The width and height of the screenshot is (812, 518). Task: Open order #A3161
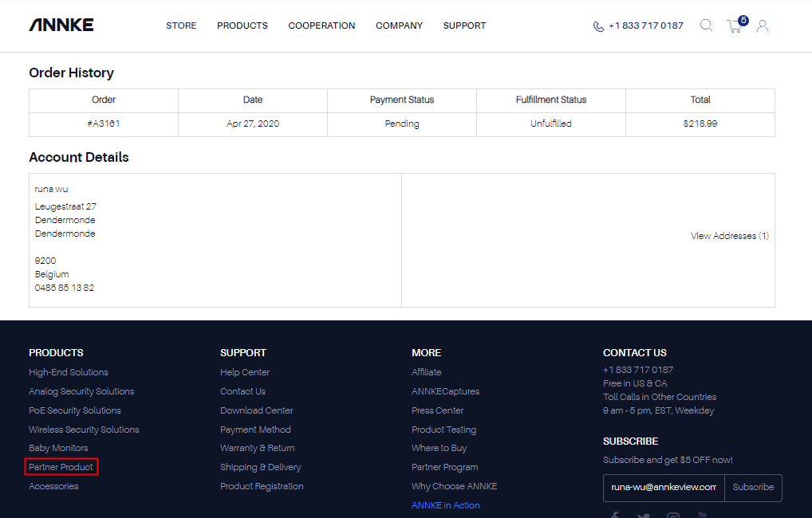click(104, 124)
